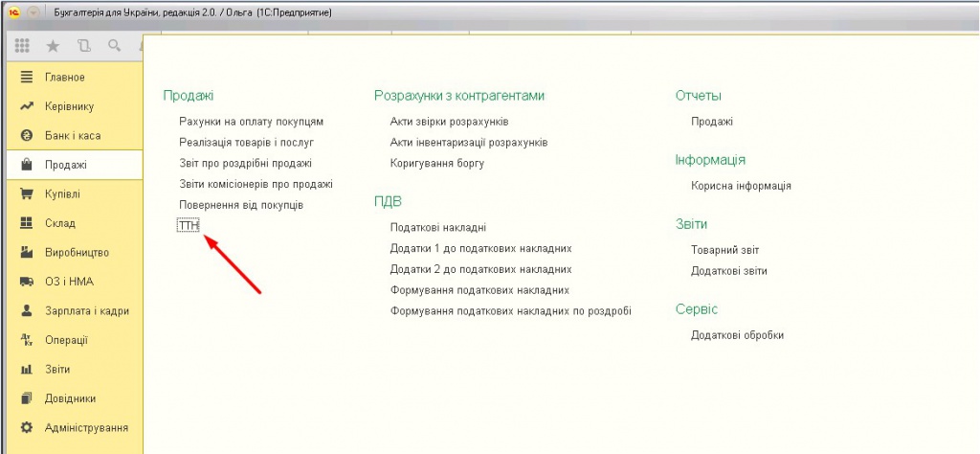Image resolution: width=980 pixels, height=454 pixels.
Task: Open Повернення від покупців
Action: 241,205
